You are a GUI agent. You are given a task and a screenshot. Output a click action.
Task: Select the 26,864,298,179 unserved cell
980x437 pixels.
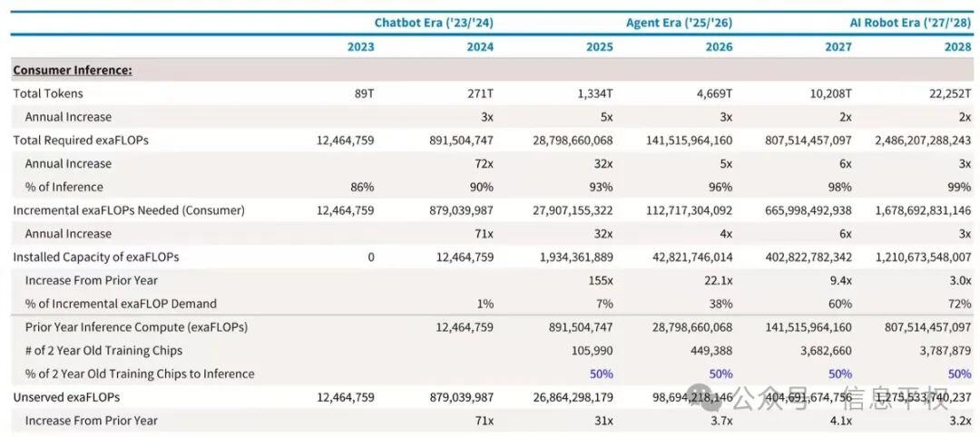tap(572, 397)
